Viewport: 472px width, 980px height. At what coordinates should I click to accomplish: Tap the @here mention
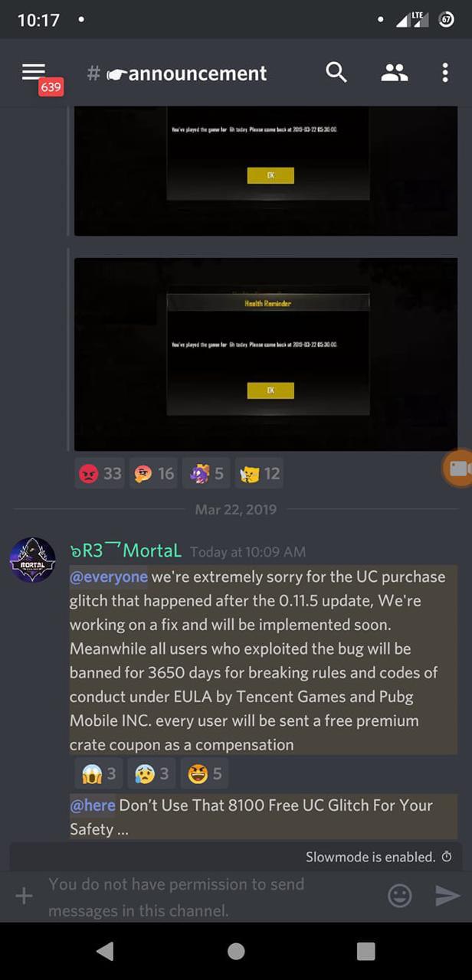(93, 805)
